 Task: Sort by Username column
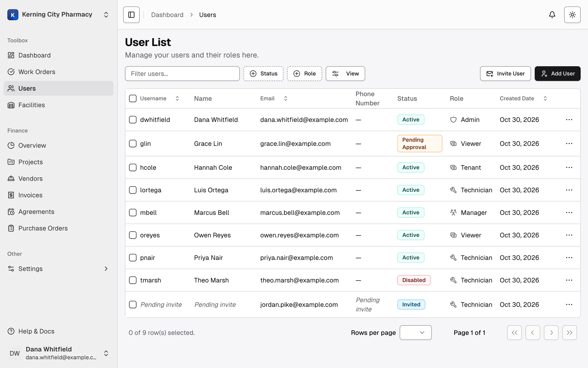click(x=160, y=98)
